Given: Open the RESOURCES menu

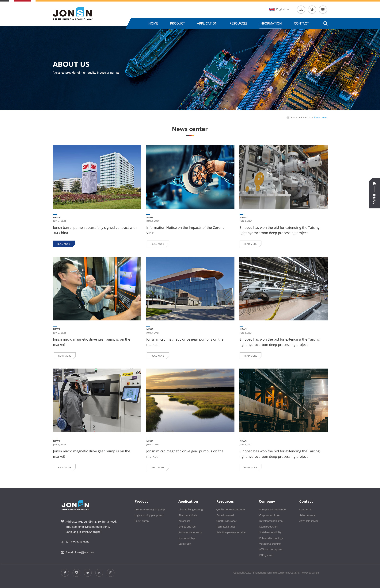Looking at the screenshot, I should click(238, 23).
